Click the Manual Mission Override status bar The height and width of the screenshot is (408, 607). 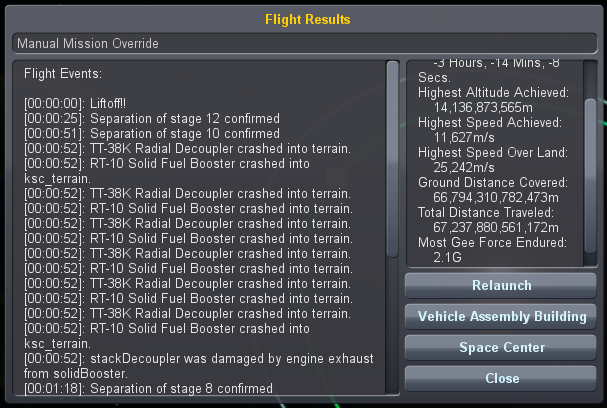[305, 43]
